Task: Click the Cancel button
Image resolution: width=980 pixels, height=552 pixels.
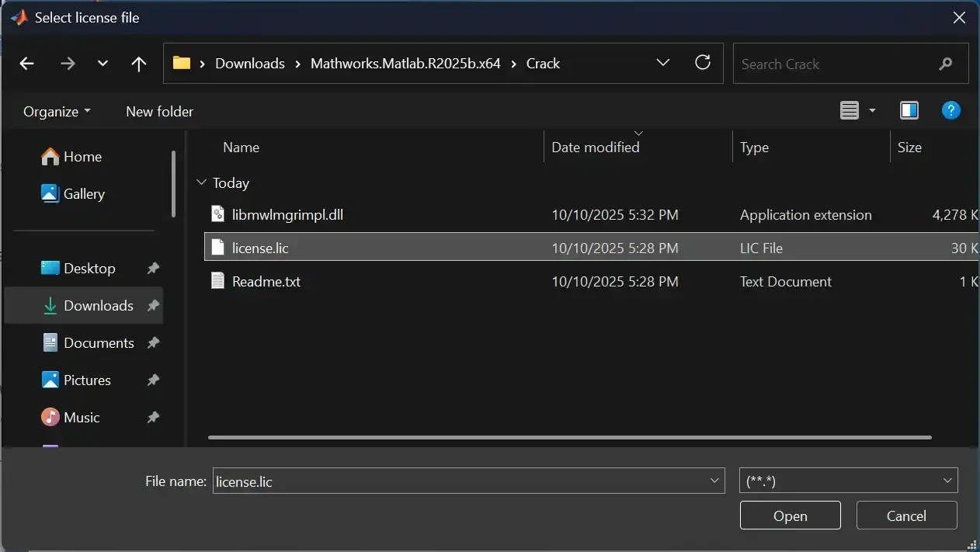Action: point(906,516)
